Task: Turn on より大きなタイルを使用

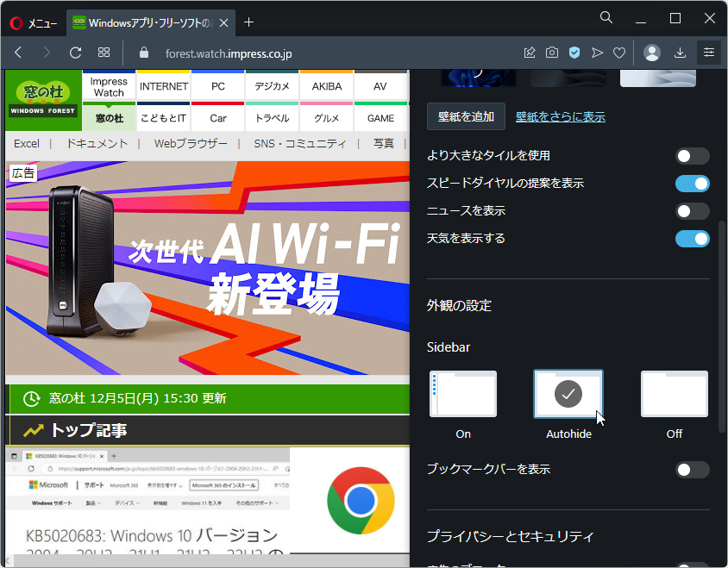Action: pos(692,155)
